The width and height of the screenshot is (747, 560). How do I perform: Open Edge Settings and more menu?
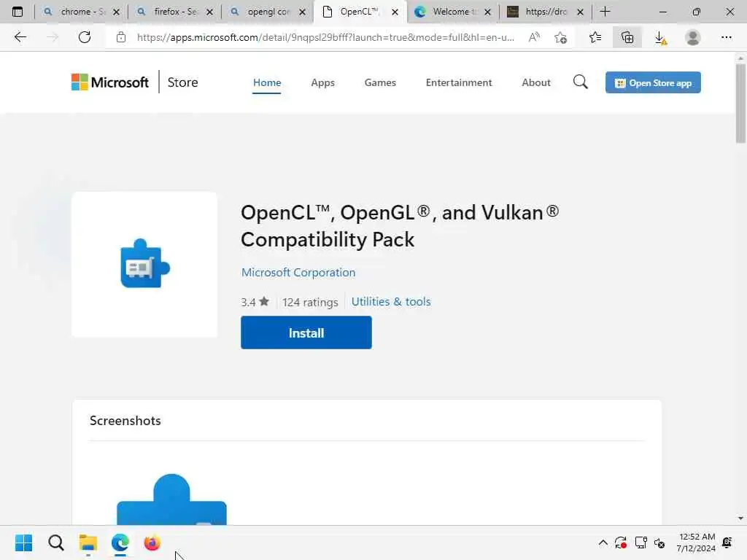click(726, 37)
